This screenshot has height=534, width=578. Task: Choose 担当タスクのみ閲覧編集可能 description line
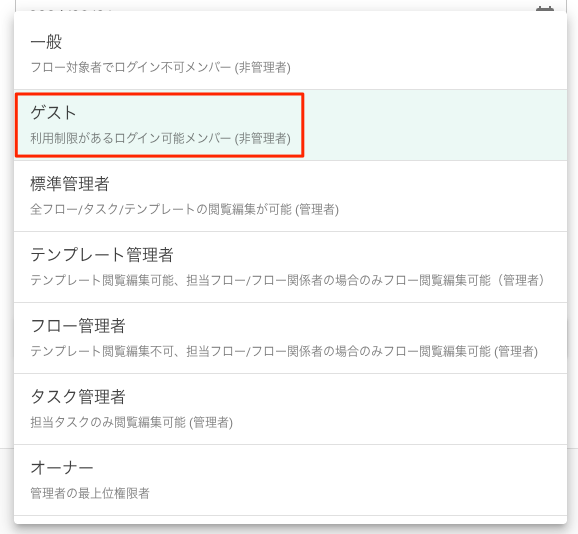coord(131,423)
